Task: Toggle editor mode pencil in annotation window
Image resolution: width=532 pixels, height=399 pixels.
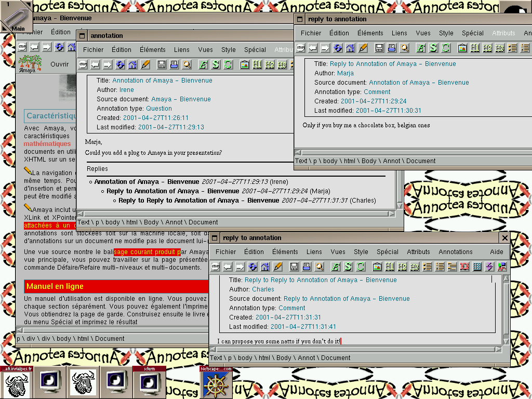Action: 145,65
